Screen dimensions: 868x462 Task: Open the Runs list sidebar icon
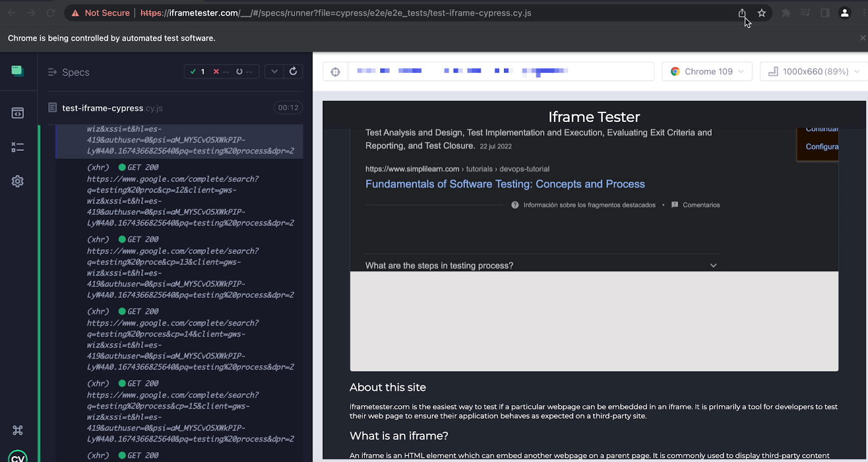tap(17, 147)
